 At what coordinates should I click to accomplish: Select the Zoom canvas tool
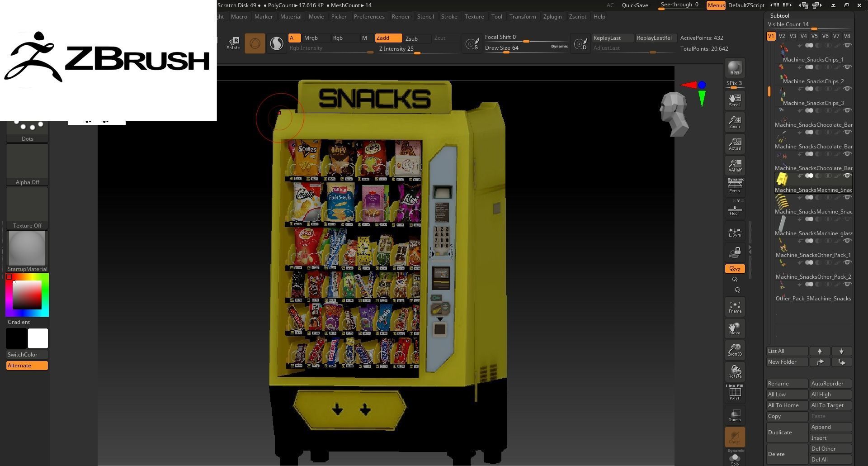click(x=735, y=122)
